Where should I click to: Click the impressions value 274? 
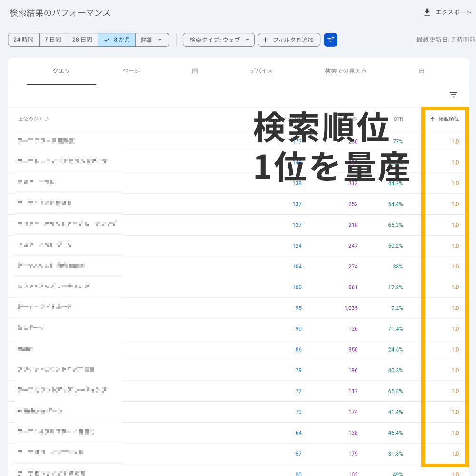[x=353, y=266]
